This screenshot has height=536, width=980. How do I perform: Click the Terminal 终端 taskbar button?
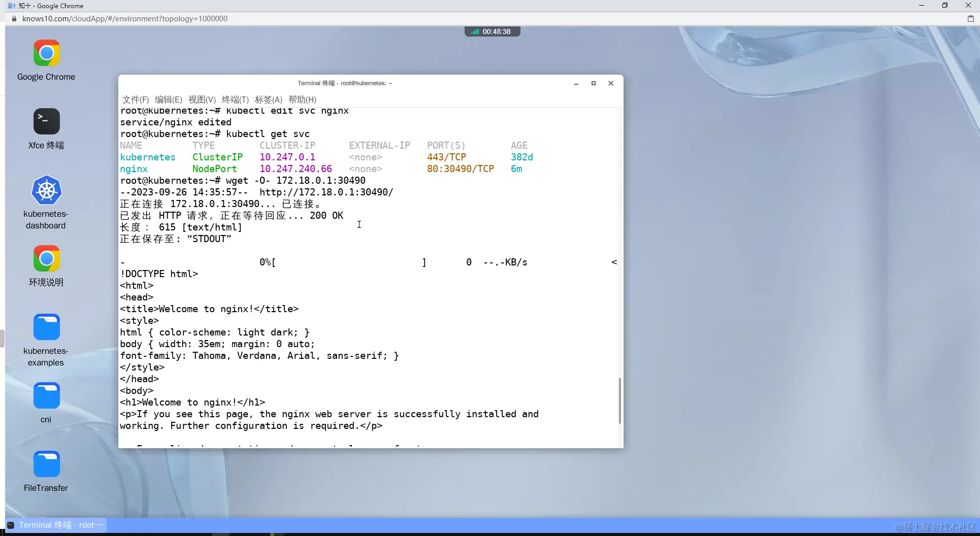56,525
